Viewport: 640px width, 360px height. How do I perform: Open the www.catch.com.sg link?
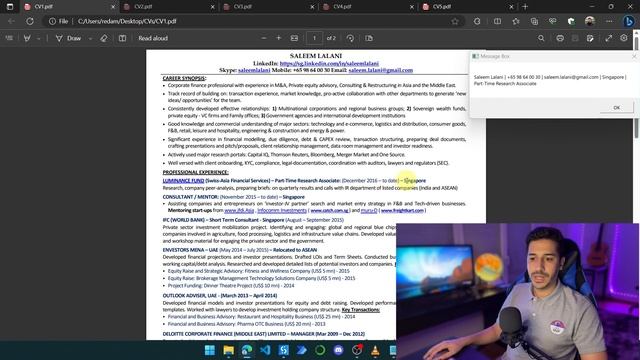pos(329,211)
